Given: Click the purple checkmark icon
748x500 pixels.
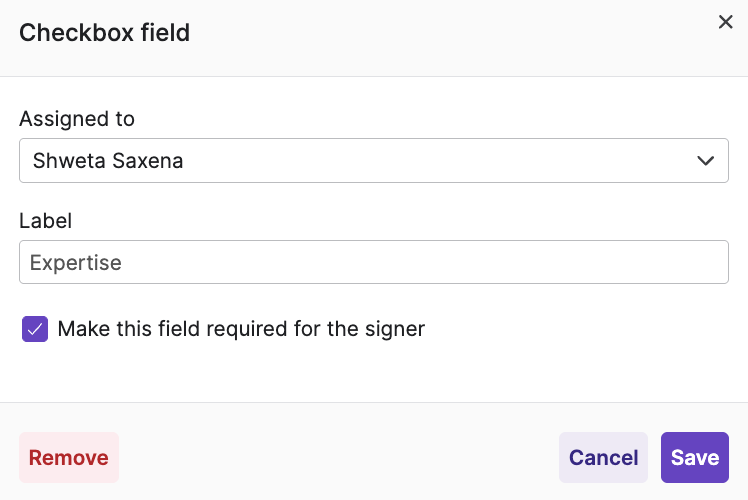Looking at the screenshot, I should [35, 329].
